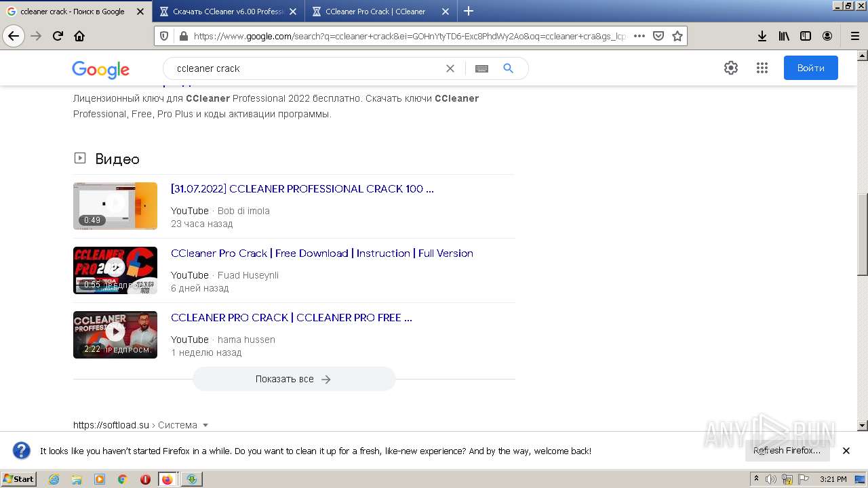The height and width of the screenshot is (488, 868).
Task: Open Windows Explorer from the taskbar
Action: point(77,479)
